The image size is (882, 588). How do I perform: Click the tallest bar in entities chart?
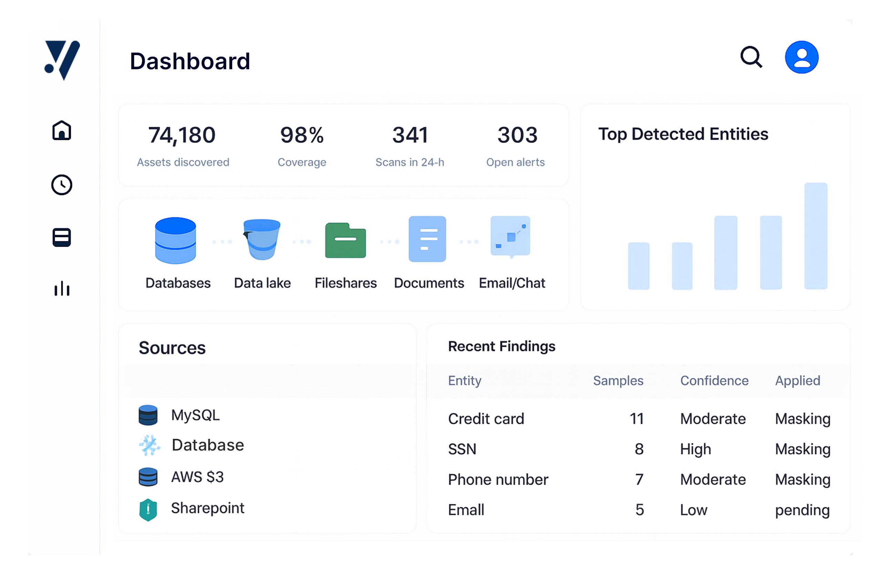coord(816,236)
